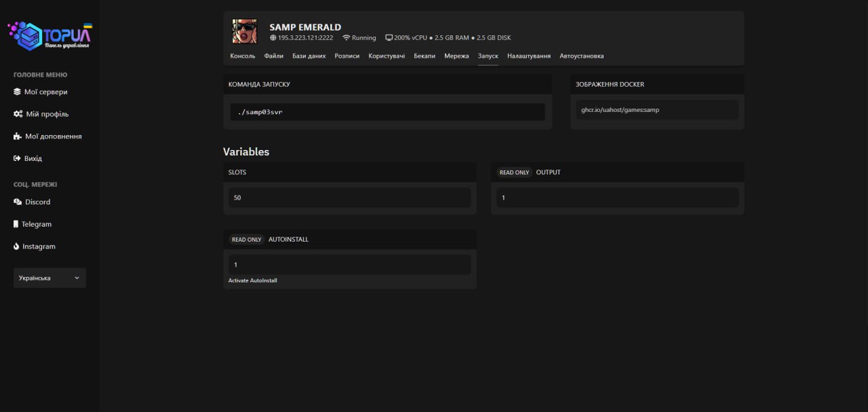Click the puzzle icon beside Мої доповнення
Viewport: 868px width, 412px height.
[x=18, y=136]
